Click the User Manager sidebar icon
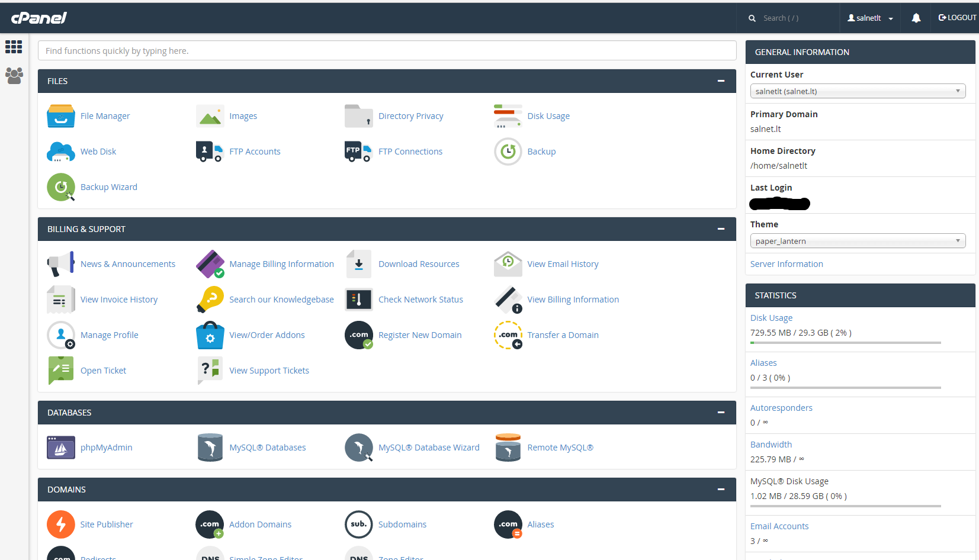 coord(14,76)
